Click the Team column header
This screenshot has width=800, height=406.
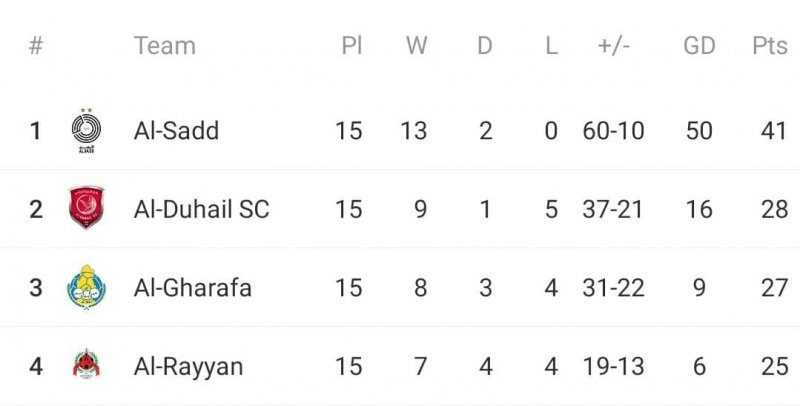click(164, 46)
